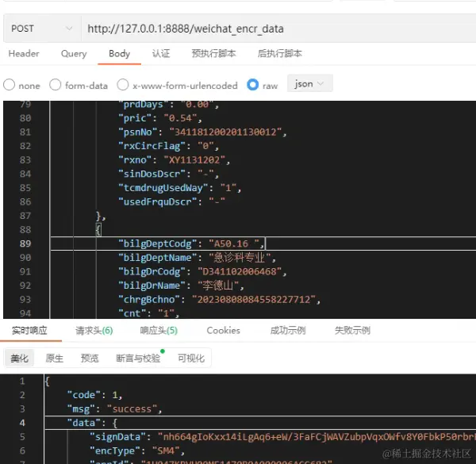Screen dimensions: 476x464
Task: Select the 原生 response view button
Action: click(x=54, y=359)
